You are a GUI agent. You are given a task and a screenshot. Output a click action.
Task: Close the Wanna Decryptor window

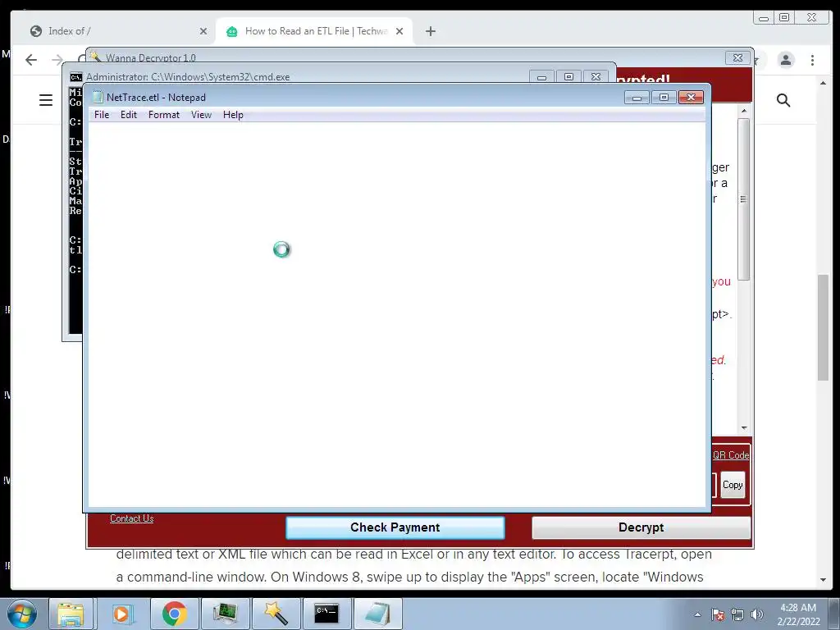[x=737, y=58]
